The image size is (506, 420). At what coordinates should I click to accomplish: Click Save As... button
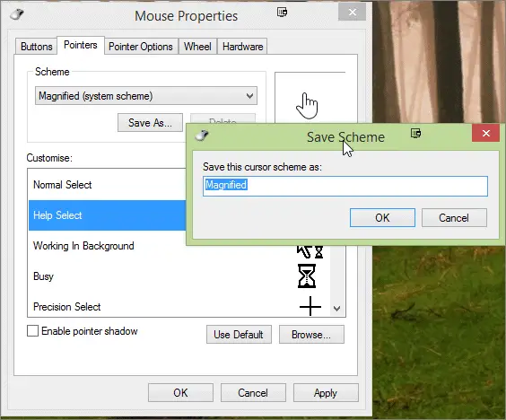click(150, 123)
